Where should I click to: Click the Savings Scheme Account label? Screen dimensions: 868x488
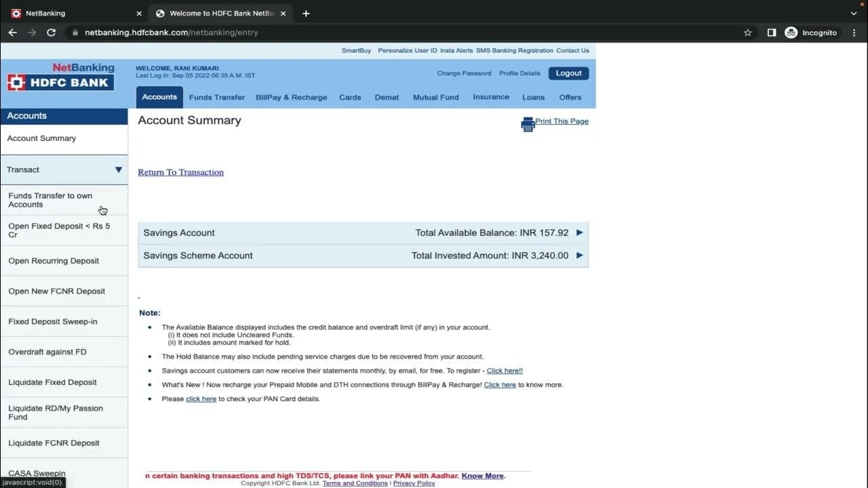point(198,256)
